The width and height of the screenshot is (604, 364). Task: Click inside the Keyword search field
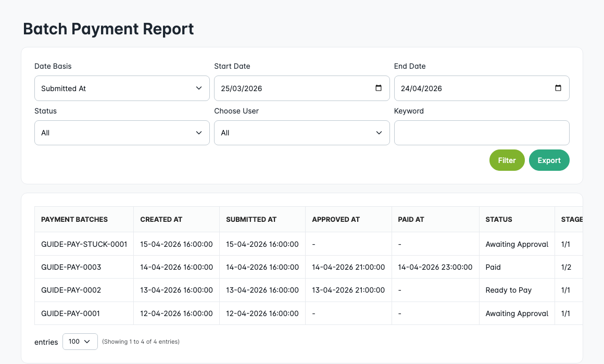(x=481, y=132)
